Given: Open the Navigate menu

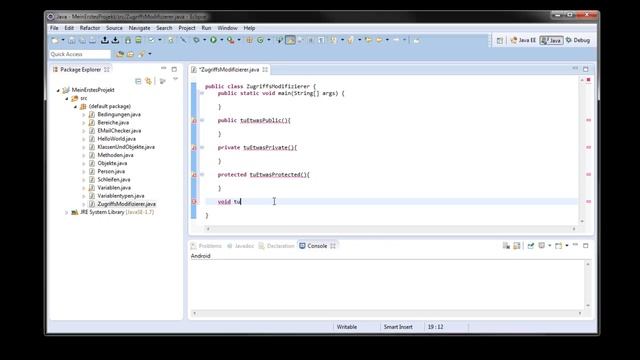Looking at the screenshot, I should [x=140, y=28].
